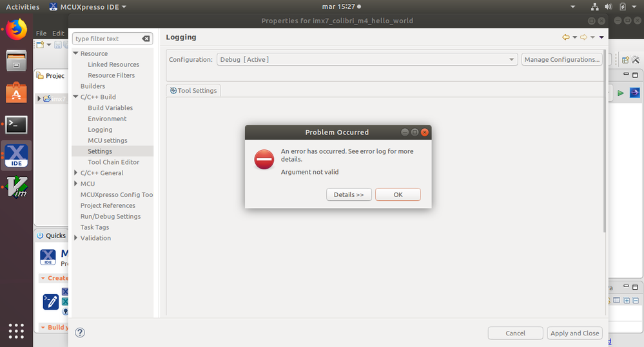The height and width of the screenshot is (347, 644).
Task: Clear the filter text with the erase icon
Action: pos(146,39)
